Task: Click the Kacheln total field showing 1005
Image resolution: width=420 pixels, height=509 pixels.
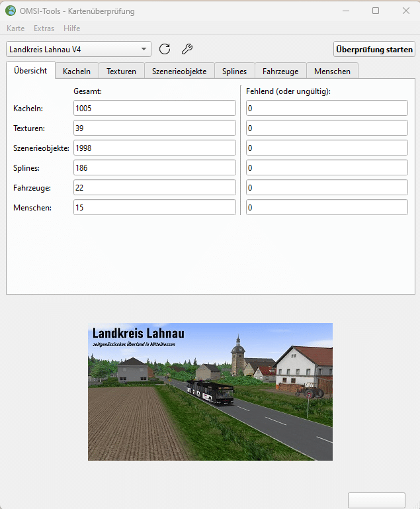Action: point(155,108)
